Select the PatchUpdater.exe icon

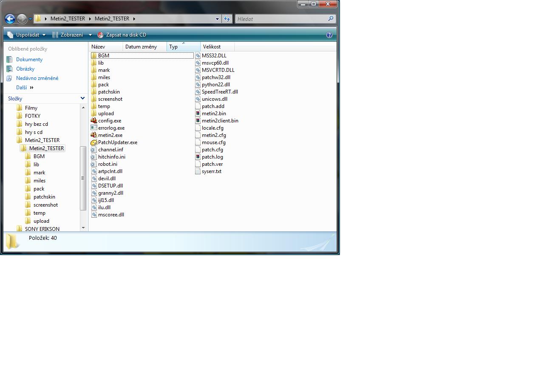point(94,142)
